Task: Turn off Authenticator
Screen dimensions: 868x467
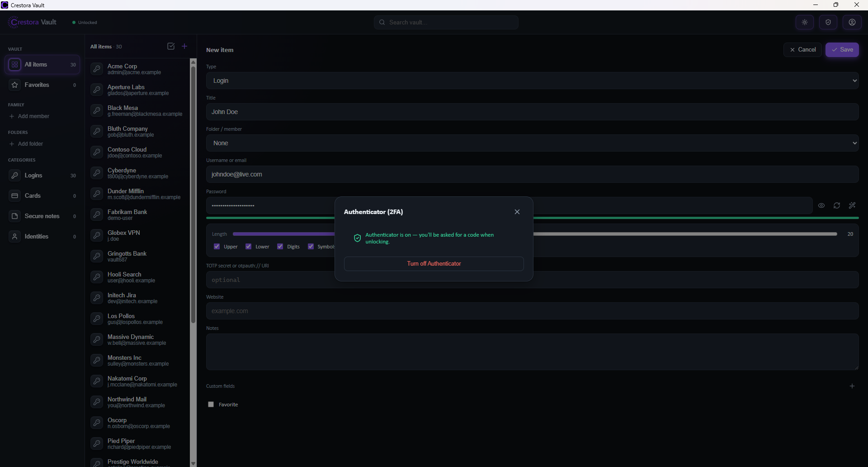Action: click(x=434, y=264)
